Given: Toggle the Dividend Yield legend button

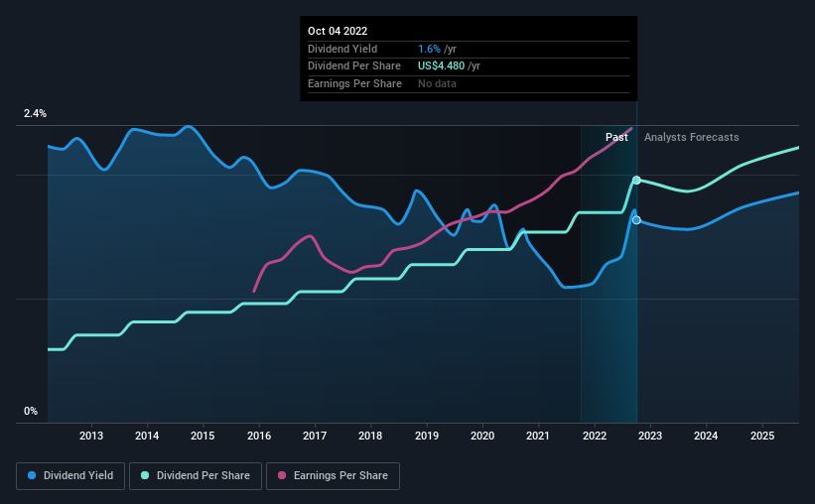Looking at the screenshot, I should point(70,476).
